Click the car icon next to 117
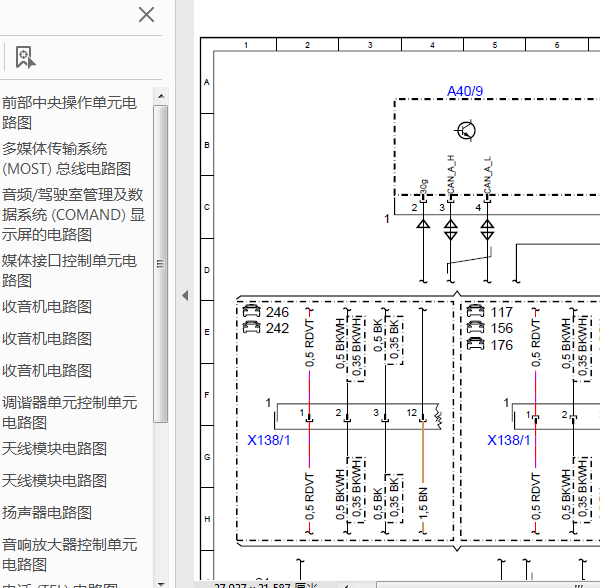Viewport: 600px width, 588px height. (x=476, y=311)
